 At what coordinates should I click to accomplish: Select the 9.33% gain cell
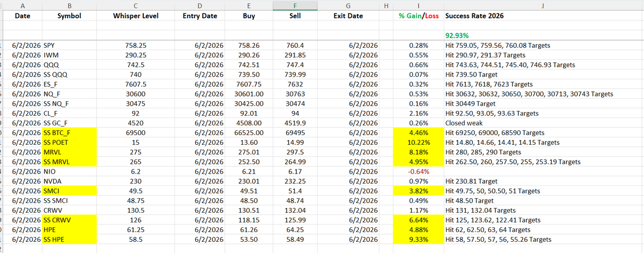pyautogui.click(x=418, y=239)
